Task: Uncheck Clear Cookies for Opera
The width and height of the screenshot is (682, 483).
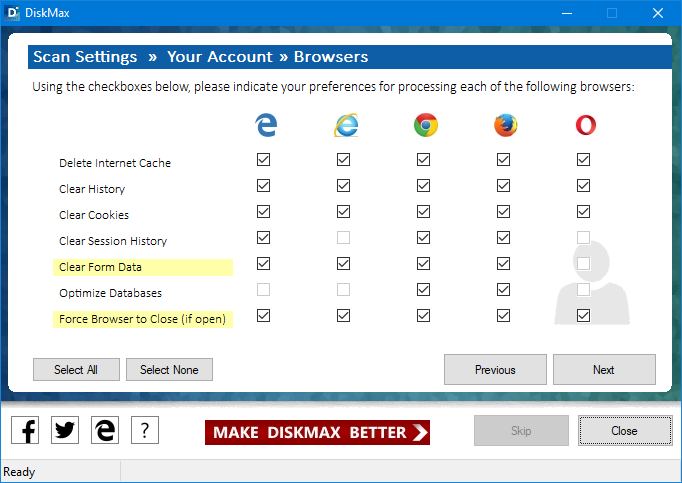Action: (x=583, y=212)
